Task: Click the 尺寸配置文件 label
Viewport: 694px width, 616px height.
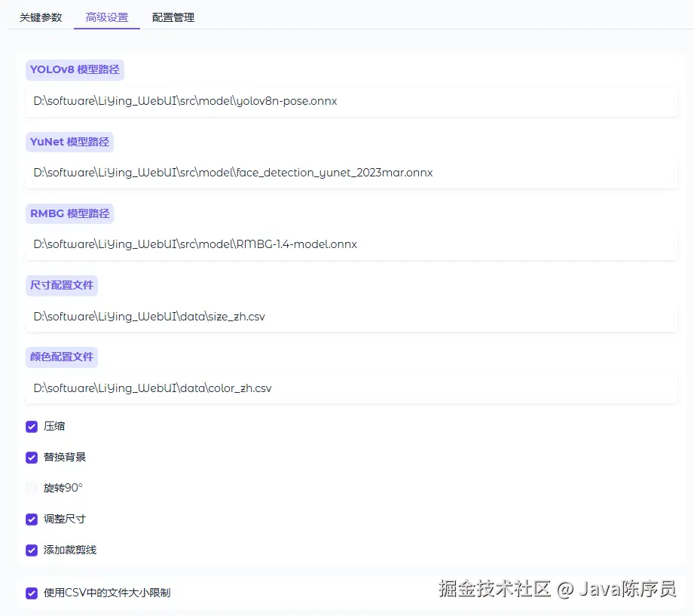Action: (62, 286)
